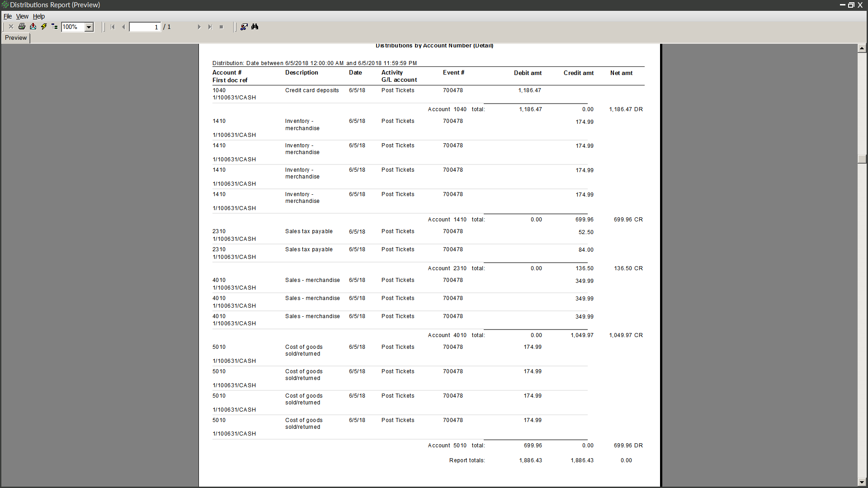Go to the previous page arrow
868x488 pixels.
[123, 27]
